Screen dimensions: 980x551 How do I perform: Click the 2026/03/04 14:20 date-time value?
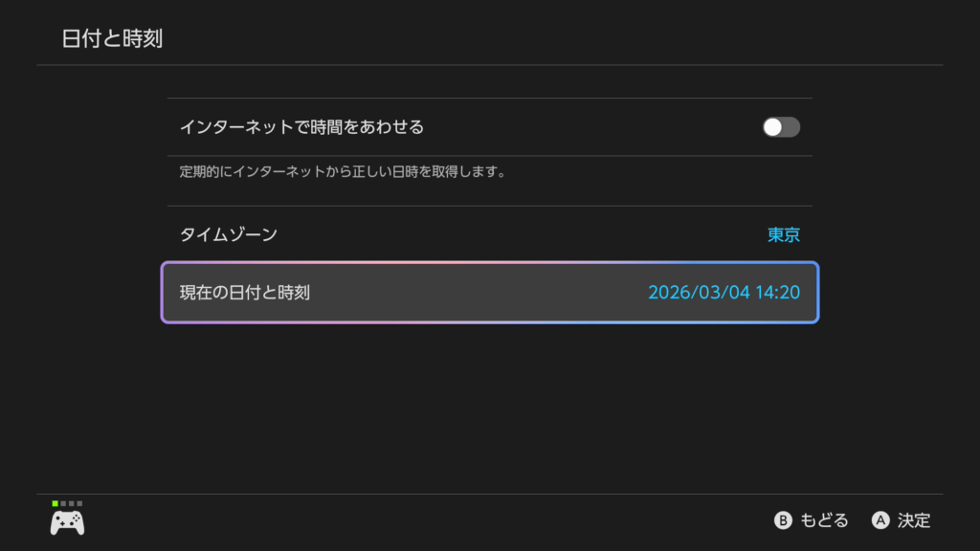pyautogui.click(x=724, y=292)
